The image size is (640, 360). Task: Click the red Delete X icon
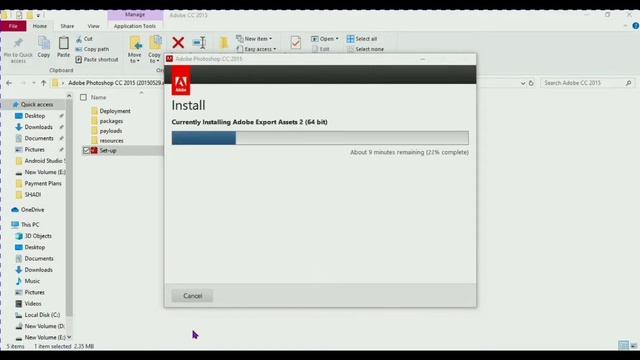tap(178, 42)
